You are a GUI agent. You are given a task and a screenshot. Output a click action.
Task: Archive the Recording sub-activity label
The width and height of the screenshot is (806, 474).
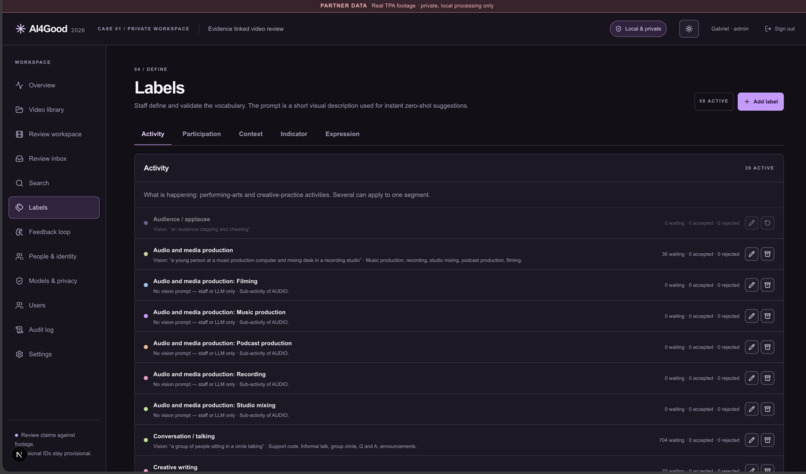767,378
